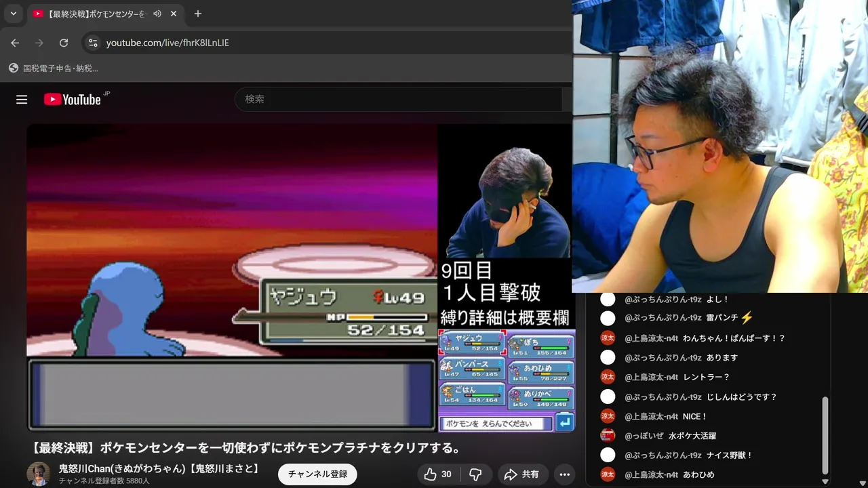Screen dimensions: 868x488
Task: Click chat scrollbar down arrow
Action: [x=825, y=482]
